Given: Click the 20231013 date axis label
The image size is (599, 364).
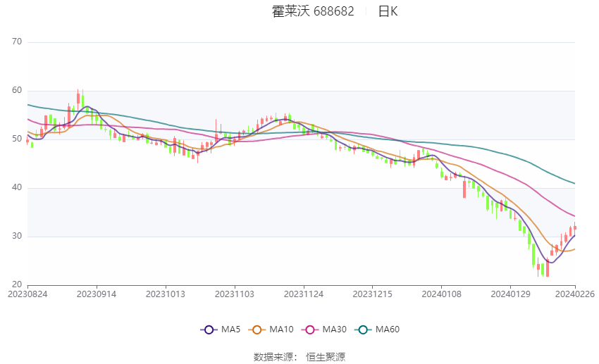Looking at the screenshot, I should 166,294.
